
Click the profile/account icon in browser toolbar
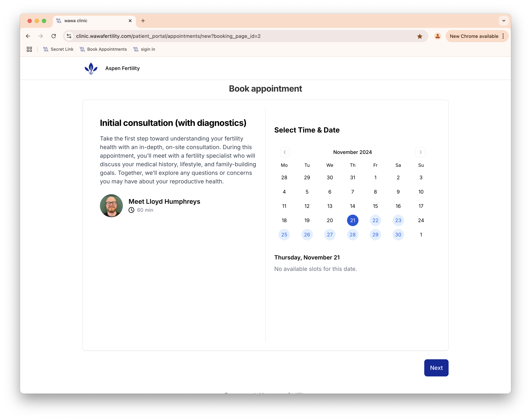pos(437,36)
